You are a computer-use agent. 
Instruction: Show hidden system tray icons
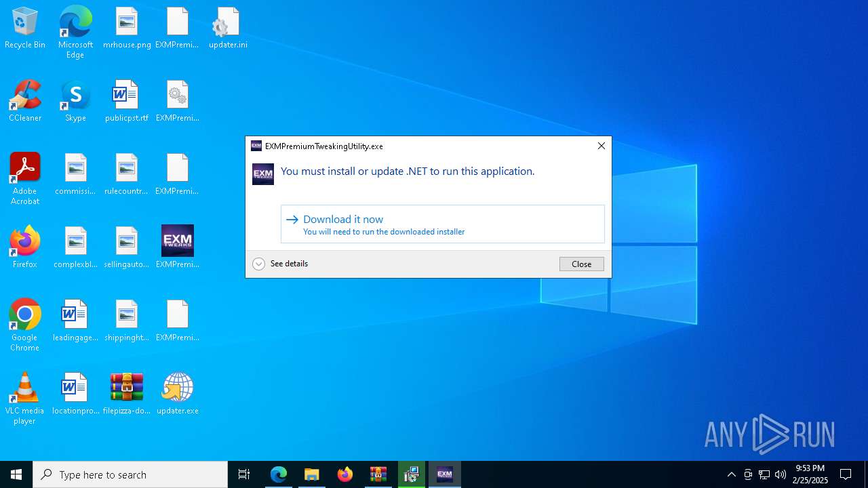click(x=732, y=474)
